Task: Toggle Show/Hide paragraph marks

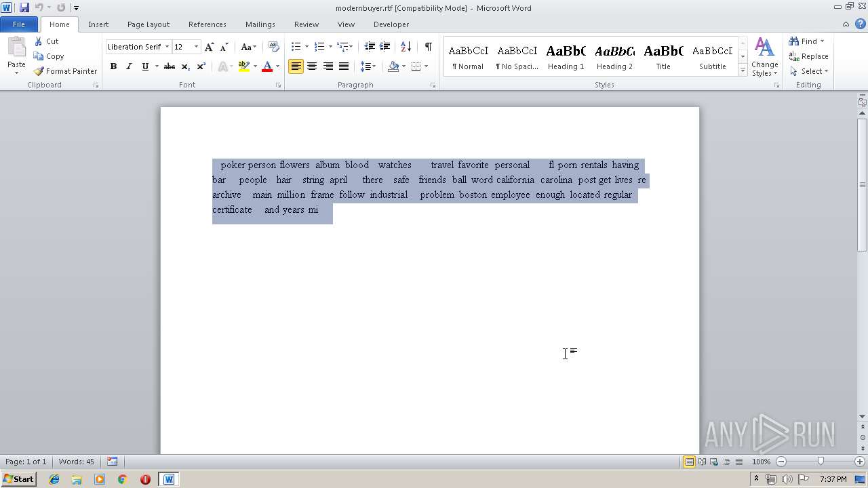Action: [x=428, y=47]
